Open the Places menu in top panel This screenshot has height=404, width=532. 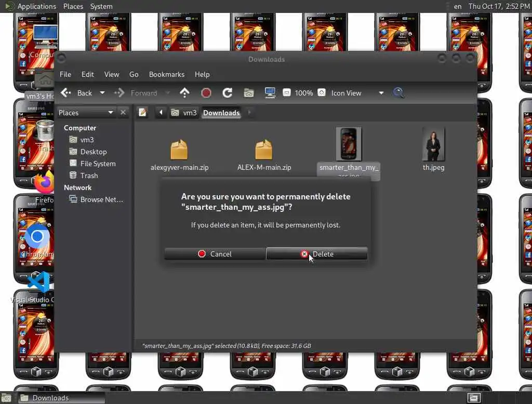pos(73,6)
